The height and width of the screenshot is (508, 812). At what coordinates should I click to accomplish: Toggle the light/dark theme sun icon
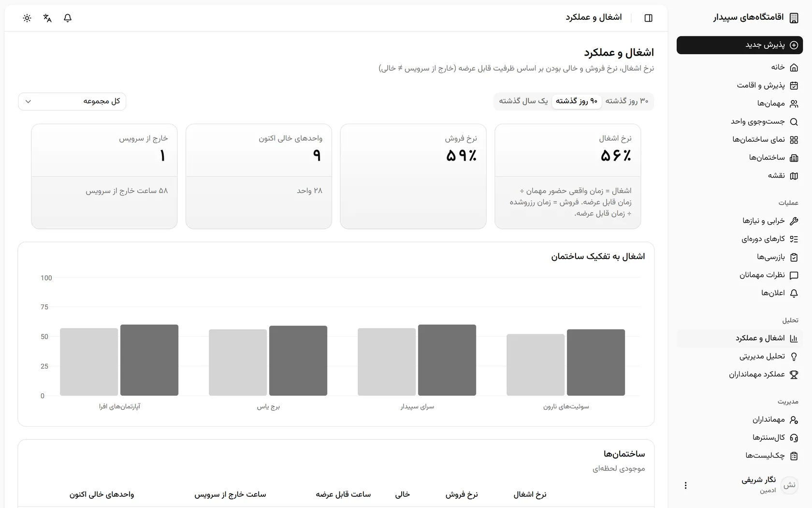click(27, 18)
